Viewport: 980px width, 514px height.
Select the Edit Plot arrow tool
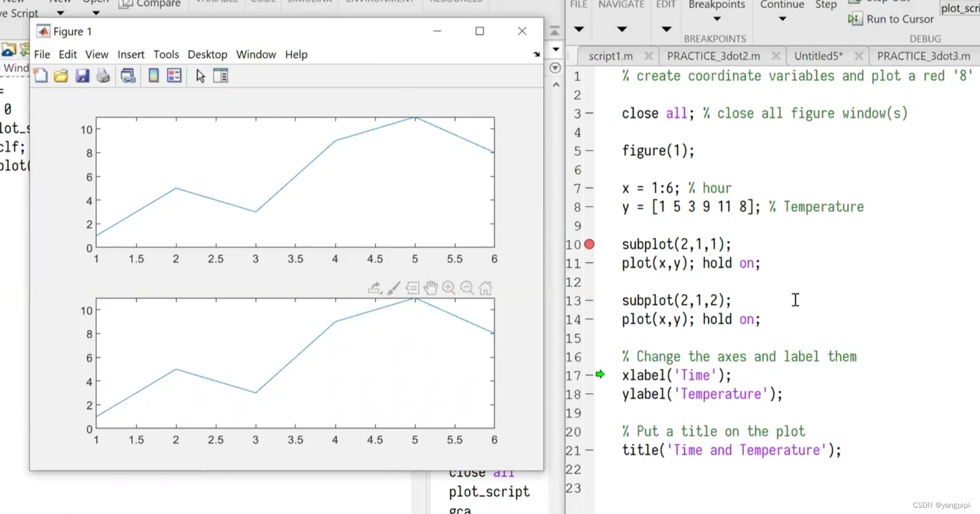pyautogui.click(x=200, y=76)
